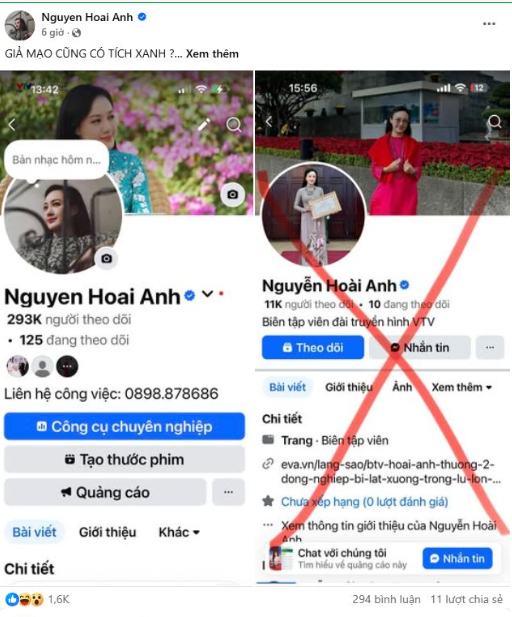This screenshot has width=512, height=617.
Task: Click the Công cụ chuyên nghiệp button
Action: click(x=124, y=426)
